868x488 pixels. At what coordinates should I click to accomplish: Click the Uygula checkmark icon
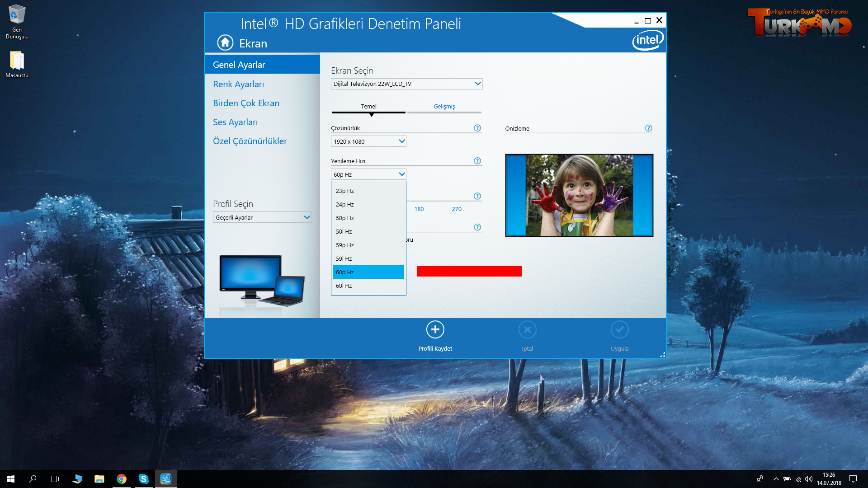coord(620,330)
